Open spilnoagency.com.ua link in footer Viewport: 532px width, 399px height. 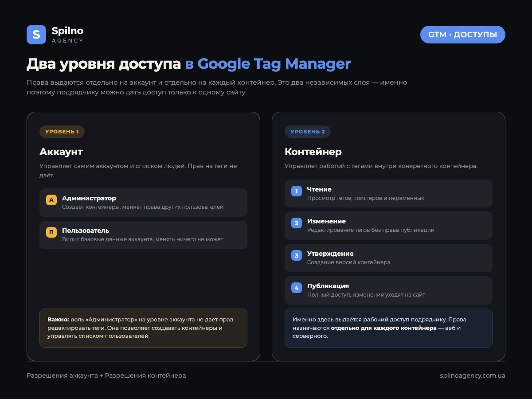[473, 376]
